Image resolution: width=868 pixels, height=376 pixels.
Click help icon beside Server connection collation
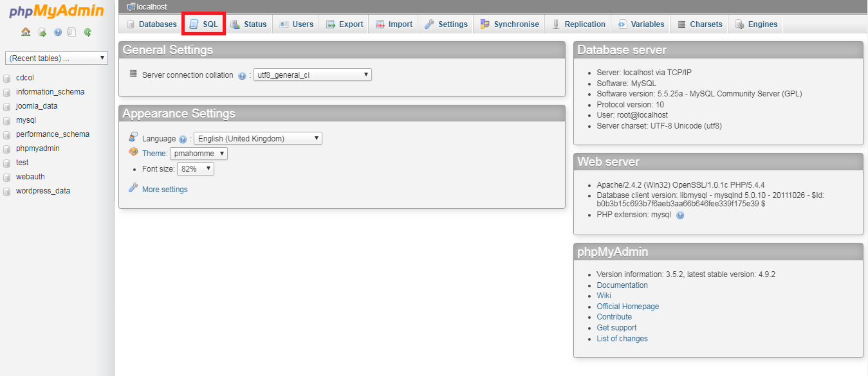pyautogui.click(x=242, y=76)
